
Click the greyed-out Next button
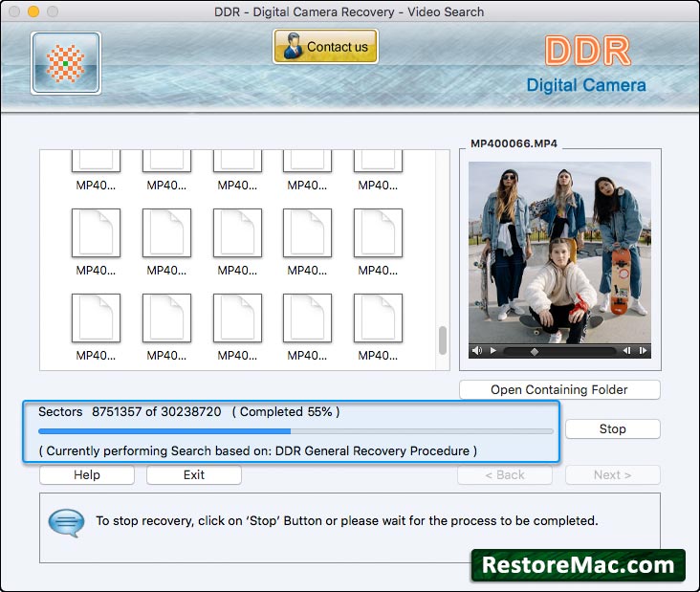click(612, 475)
